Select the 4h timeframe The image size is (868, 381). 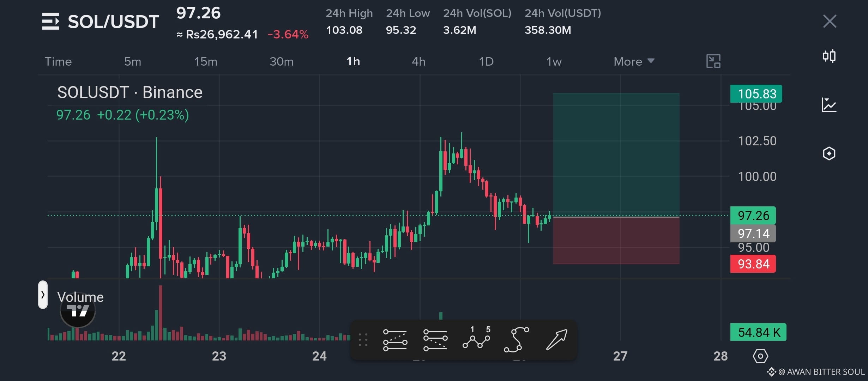coord(418,61)
